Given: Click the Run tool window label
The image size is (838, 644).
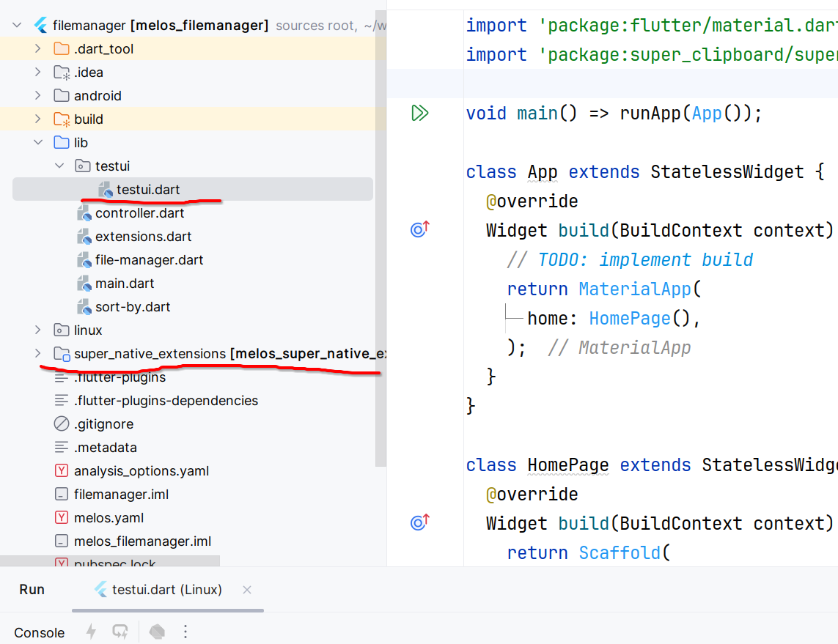Looking at the screenshot, I should point(32,590).
